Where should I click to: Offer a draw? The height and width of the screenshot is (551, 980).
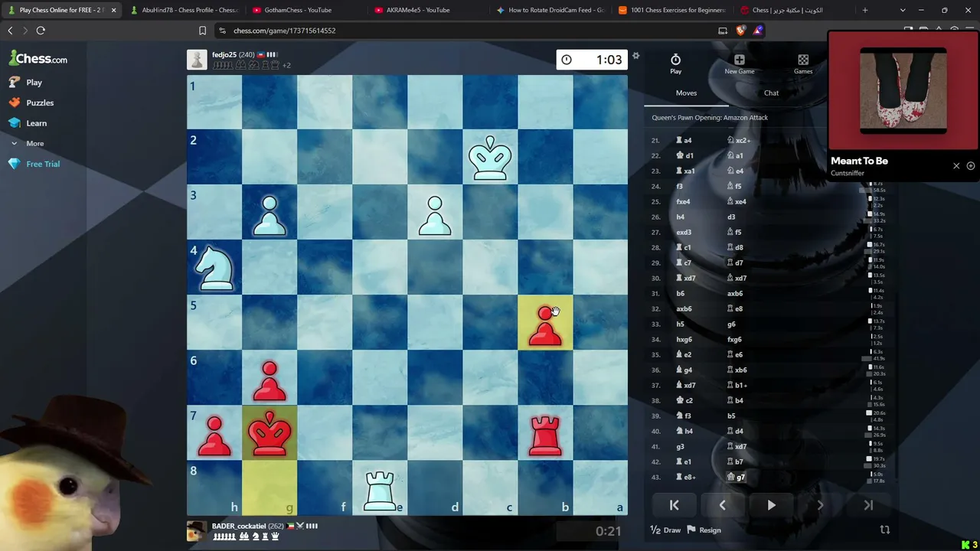point(665,530)
